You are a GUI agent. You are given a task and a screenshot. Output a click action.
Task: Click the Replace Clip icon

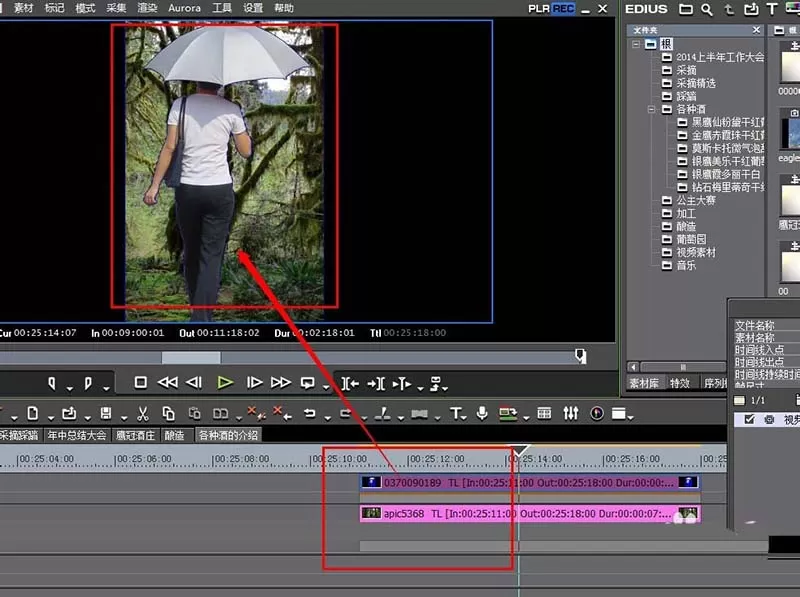[220, 413]
